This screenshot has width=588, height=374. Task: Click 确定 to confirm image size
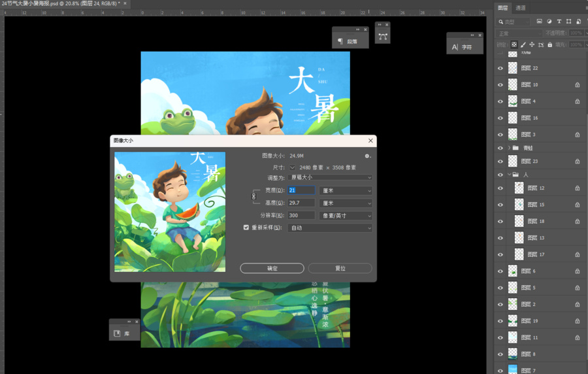tap(272, 268)
